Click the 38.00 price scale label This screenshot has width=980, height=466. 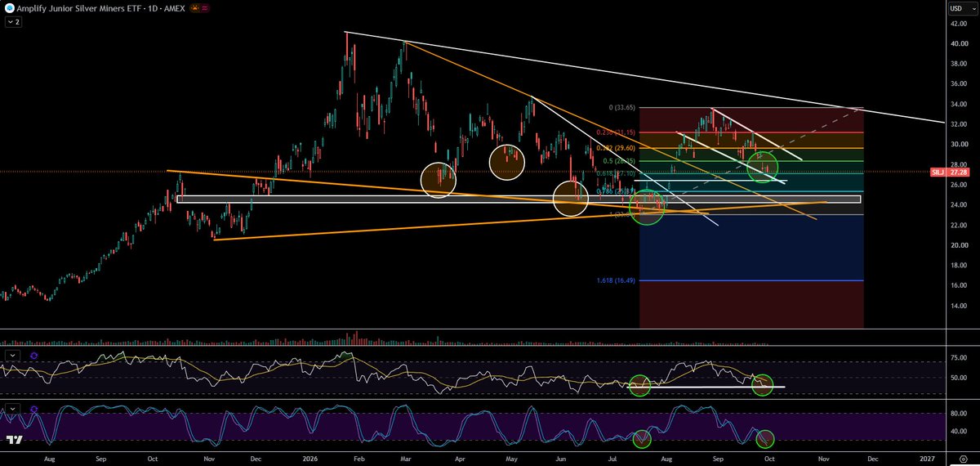957,64
